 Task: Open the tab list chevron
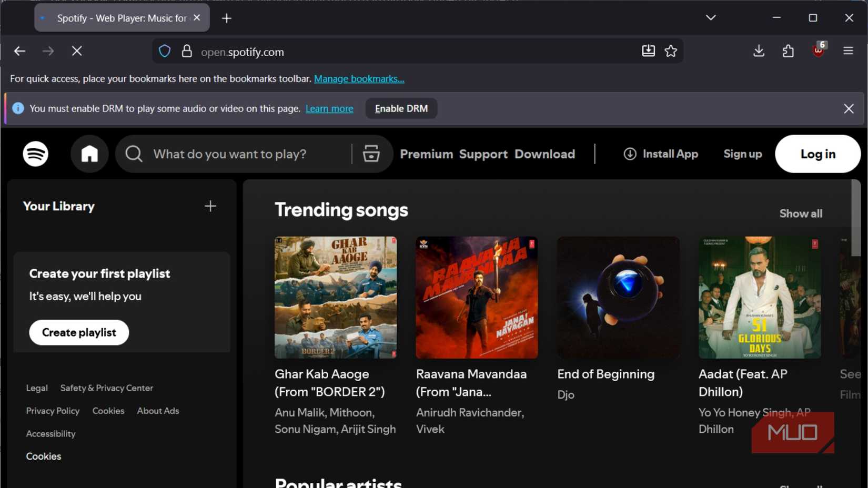[x=710, y=17]
